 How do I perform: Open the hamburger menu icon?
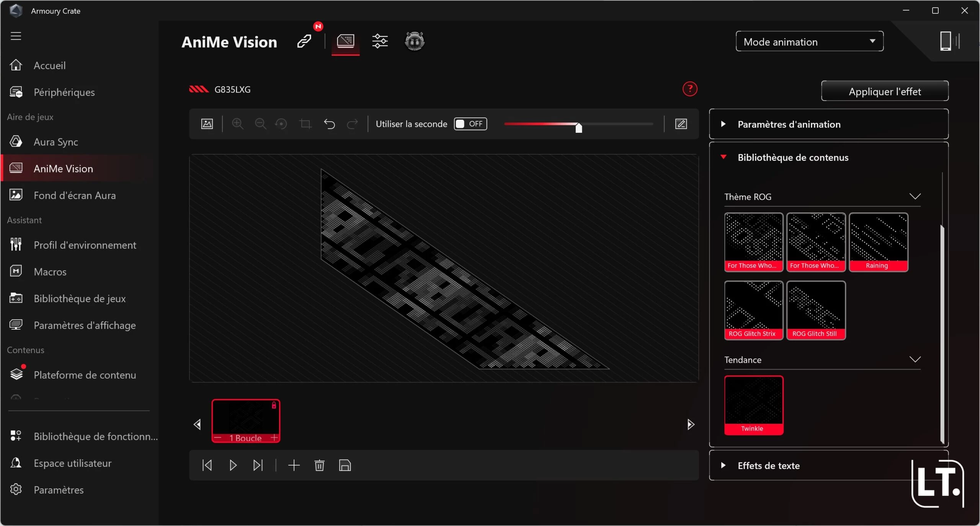(x=16, y=36)
